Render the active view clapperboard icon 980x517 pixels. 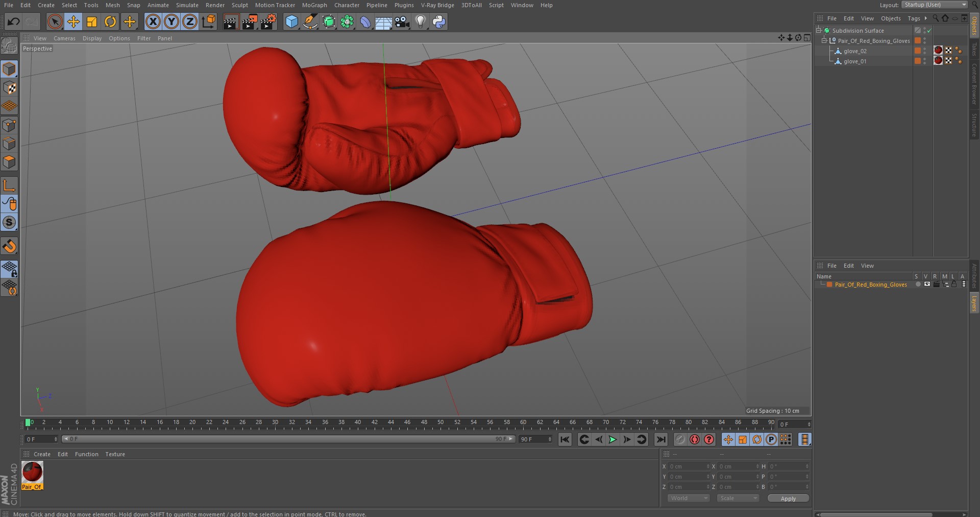(x=231, y=21)
